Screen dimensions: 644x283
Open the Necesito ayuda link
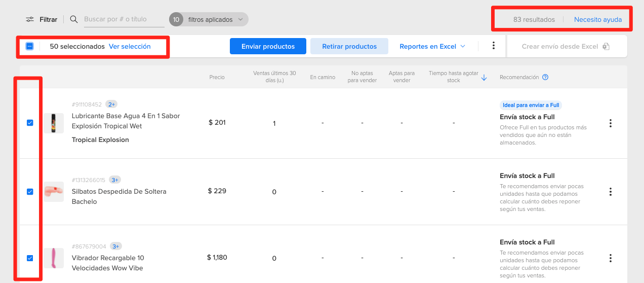598,20
